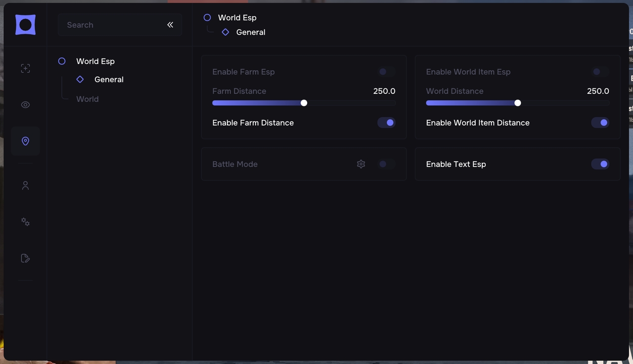The height and width of the screenshot is (364, 633).
Task: Expand World Esp tree node in sidebar
Action: point(62,61)
